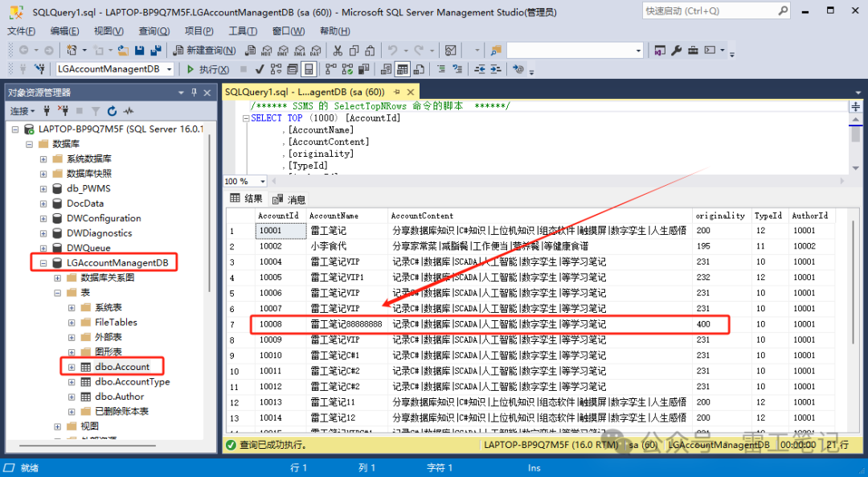
Task: Click the 新建查询(N) button
Action: tap(204, 51)
